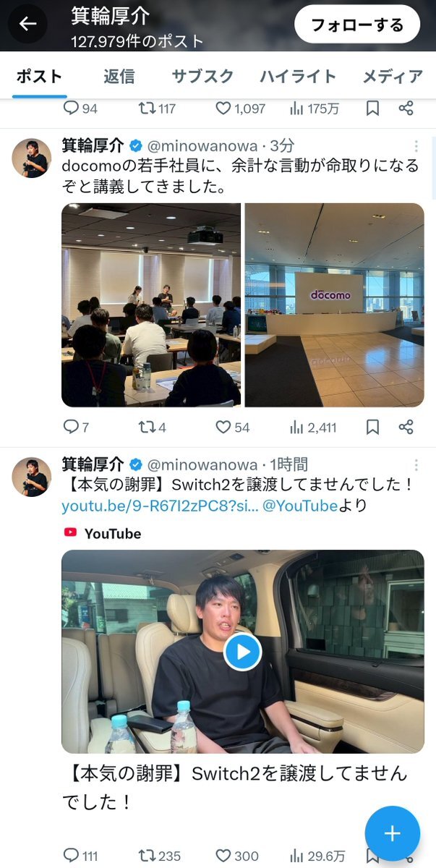Viewport: 436px width, 868px height.
Task: Open the ハイライト tab
Action: tap(298, 76)
